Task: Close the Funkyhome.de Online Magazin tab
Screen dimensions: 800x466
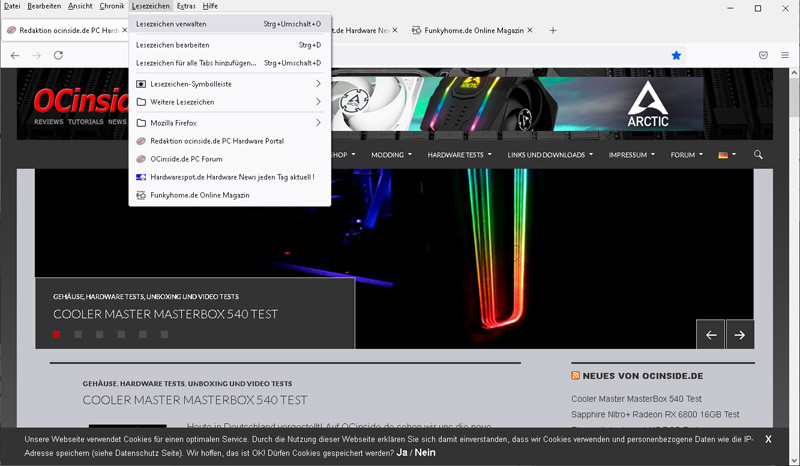Action: (x=530, y=31)
